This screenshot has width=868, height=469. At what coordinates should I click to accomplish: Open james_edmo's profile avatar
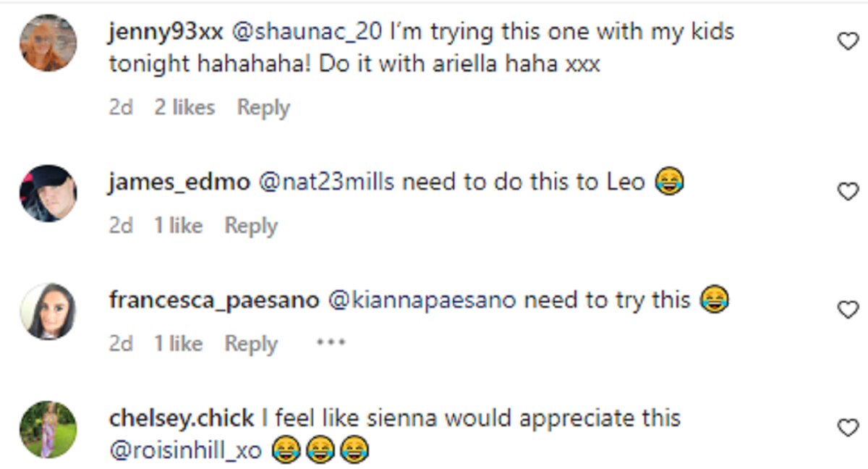coord(48,193)
